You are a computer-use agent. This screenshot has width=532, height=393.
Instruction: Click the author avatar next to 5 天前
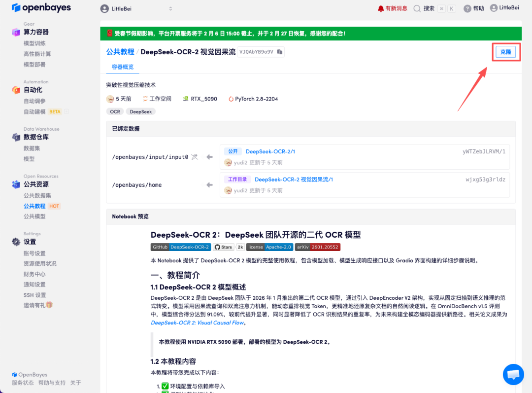110,99
